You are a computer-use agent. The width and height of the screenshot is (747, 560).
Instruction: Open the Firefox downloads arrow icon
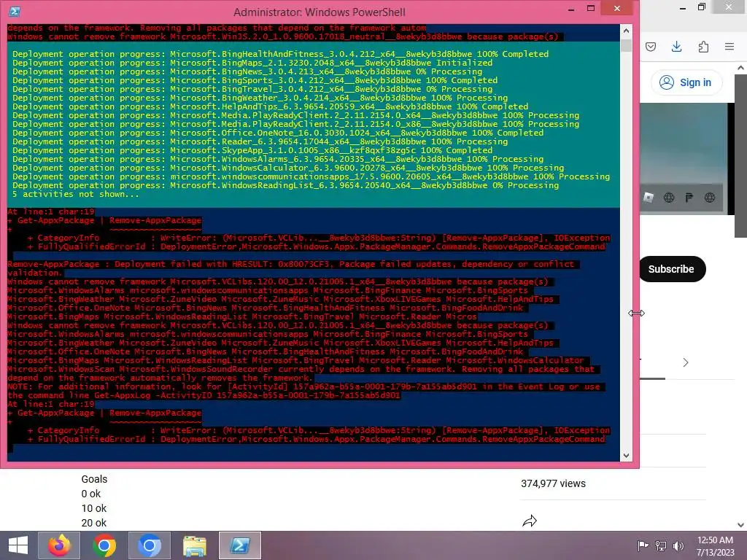pos(676,47)
